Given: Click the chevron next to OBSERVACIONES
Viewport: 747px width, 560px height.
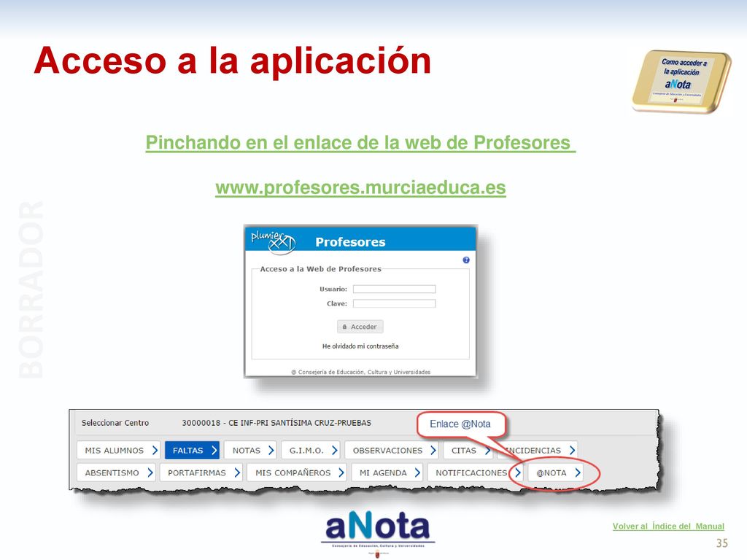Looking at the screenshot, I should (433, 450).
